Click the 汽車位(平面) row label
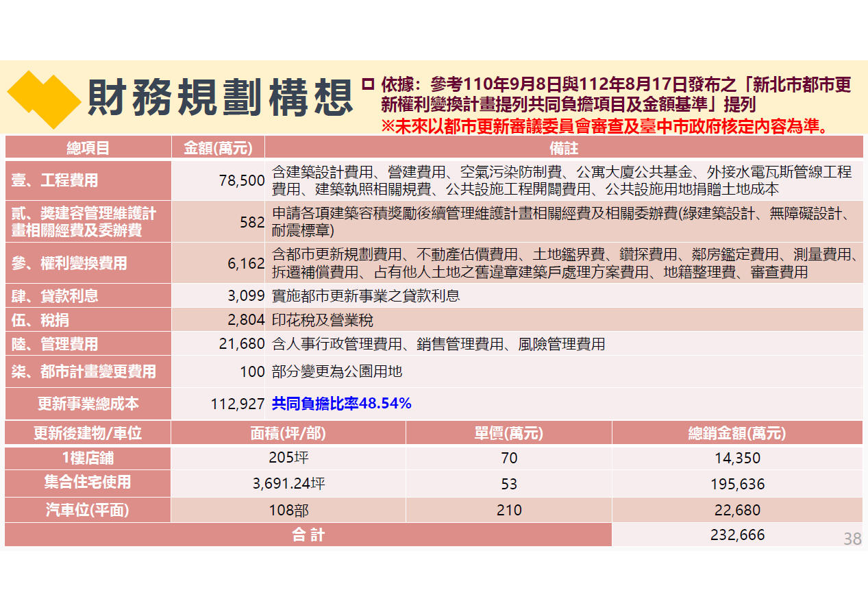Screen dimensions: 868x612 tap(88, 510)
